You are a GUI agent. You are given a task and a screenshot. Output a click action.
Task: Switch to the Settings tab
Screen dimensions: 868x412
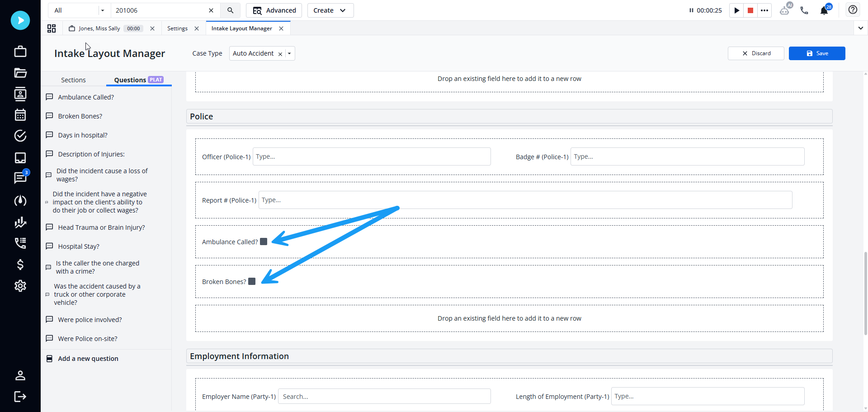pyautogui.click(x=177, y=28)
